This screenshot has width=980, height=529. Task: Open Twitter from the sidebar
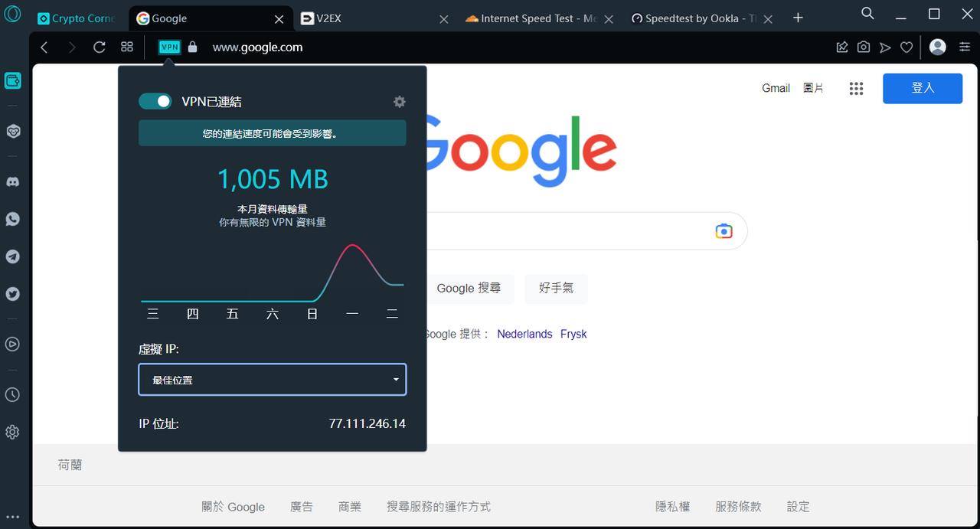(x=13, y=293)
